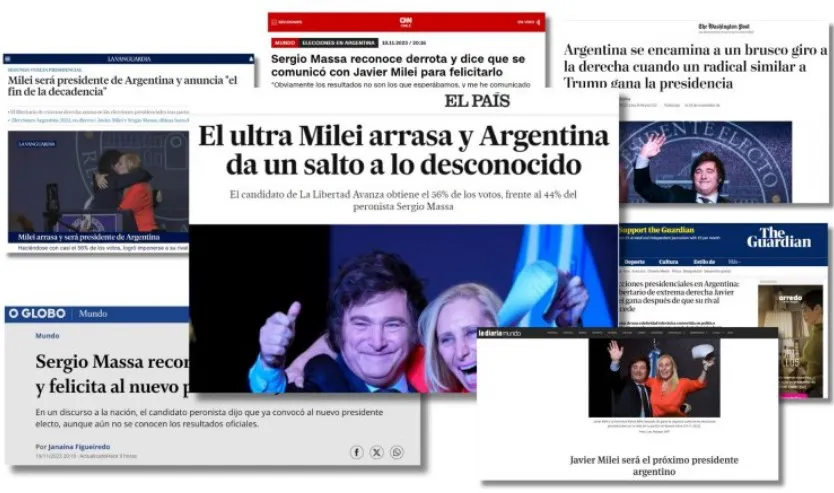Click the LA VANGUARDIA masthead logo

tap(129, 59)
